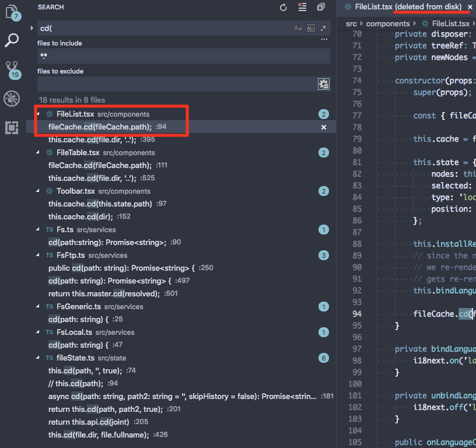Click 'src' in the breadcrumb

tap(351, 24)
